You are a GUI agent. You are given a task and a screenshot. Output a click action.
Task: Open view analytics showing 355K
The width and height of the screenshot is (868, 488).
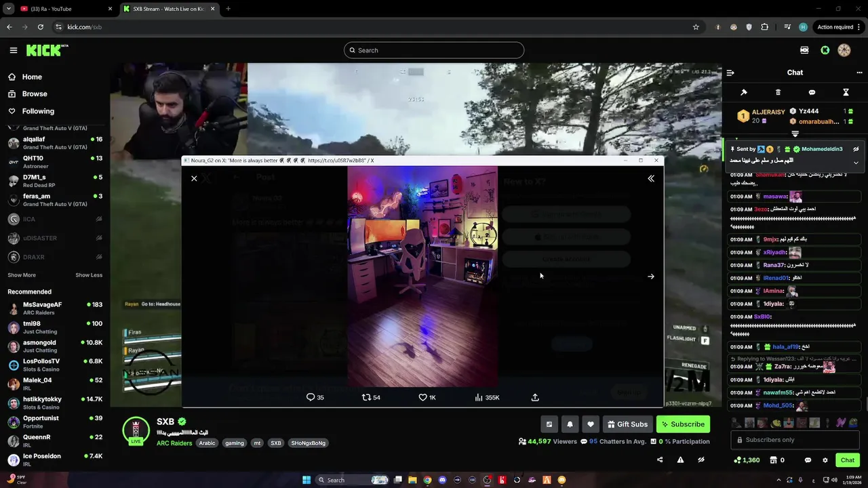point(487,397)
